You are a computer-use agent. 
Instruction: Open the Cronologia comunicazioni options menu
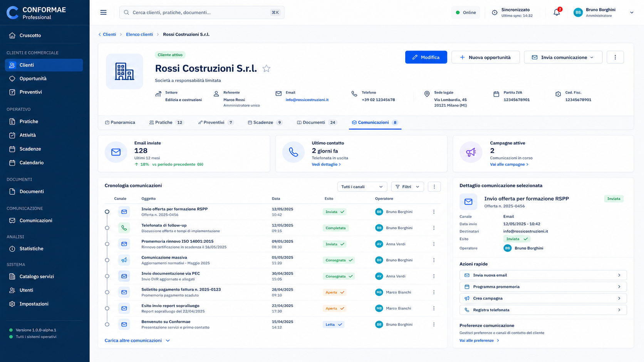[434, 187]
